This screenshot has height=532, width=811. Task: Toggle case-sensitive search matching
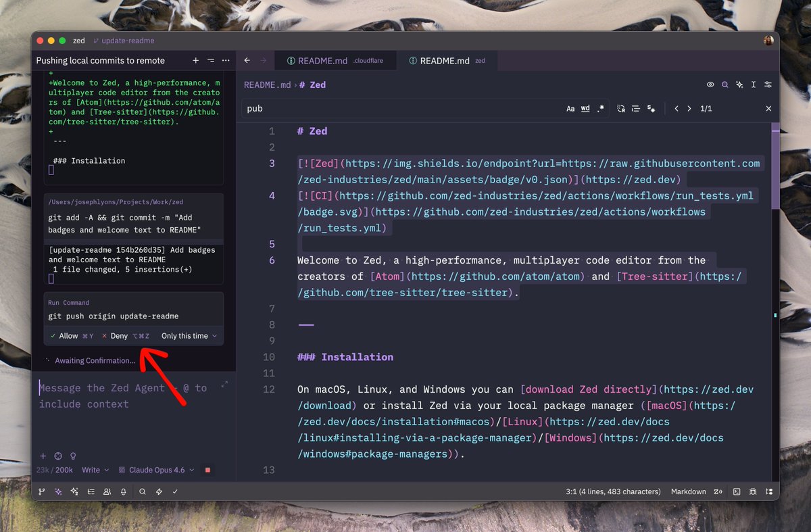click(570, 108)
